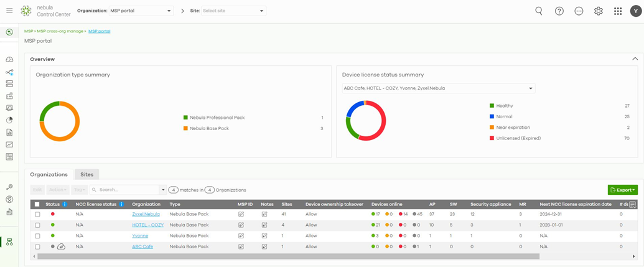The height and width of the screenshot is (267, 644).
Task: Tick the checkbox for Zyxel.Nebula row
Action: pos(37,214)
